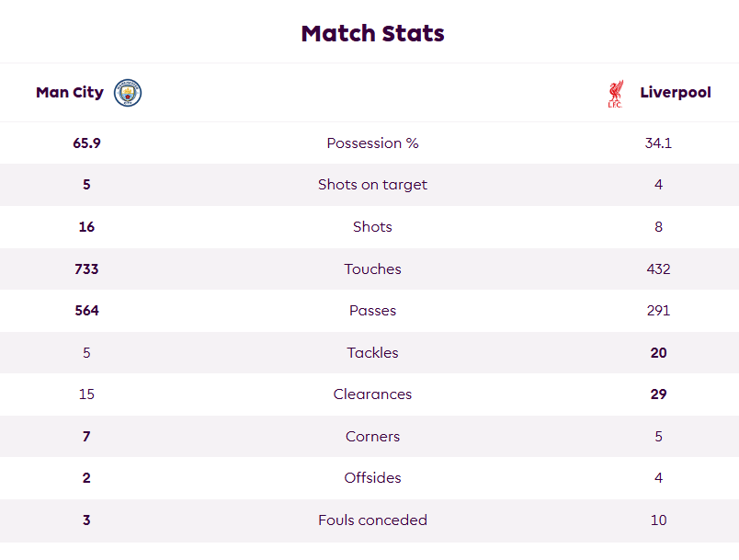Click the Manchester City club crest

pos(128,92)
